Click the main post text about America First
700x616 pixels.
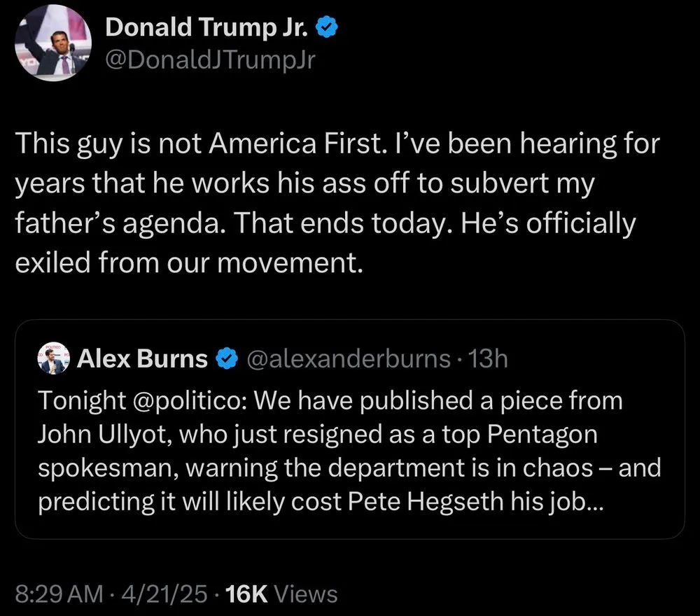pyautogui.click(x=337, y=146)
